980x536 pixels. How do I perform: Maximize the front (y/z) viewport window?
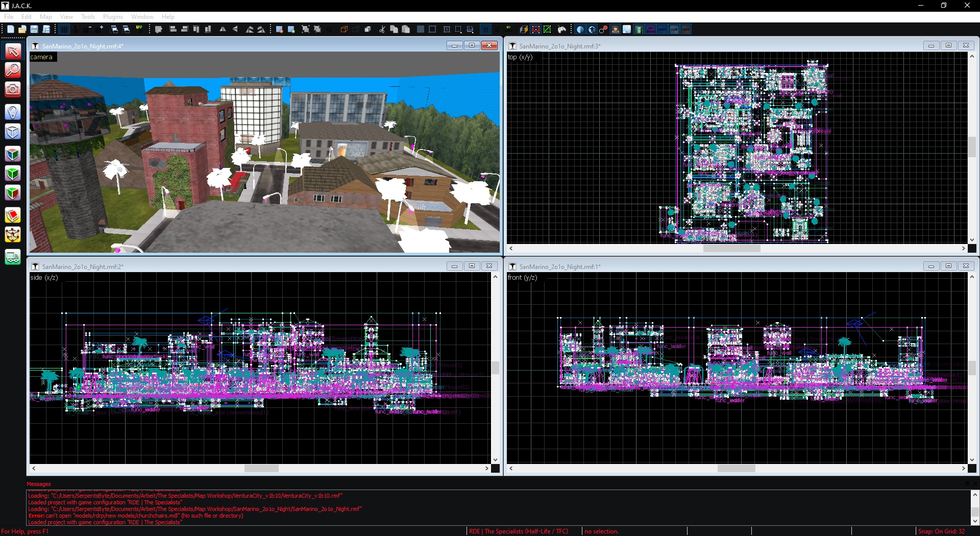click(948, 266)
